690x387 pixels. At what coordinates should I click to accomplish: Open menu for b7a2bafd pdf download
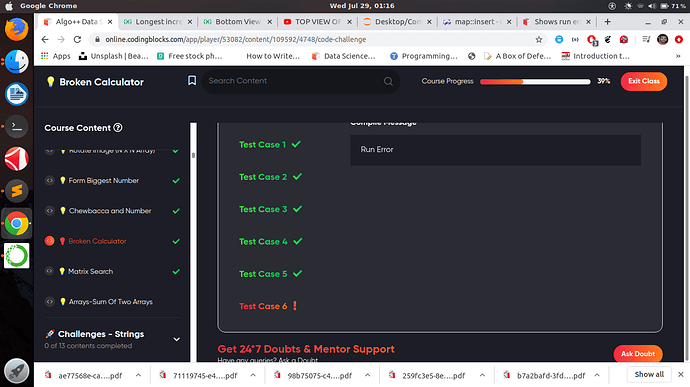[x=597, y=375]
